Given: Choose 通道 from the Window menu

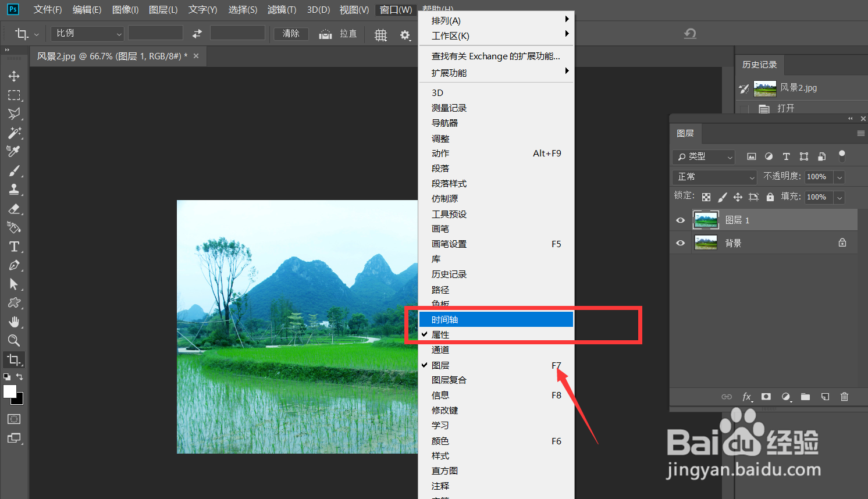Looking at the screenshot, I should click(x=496, y=350).
